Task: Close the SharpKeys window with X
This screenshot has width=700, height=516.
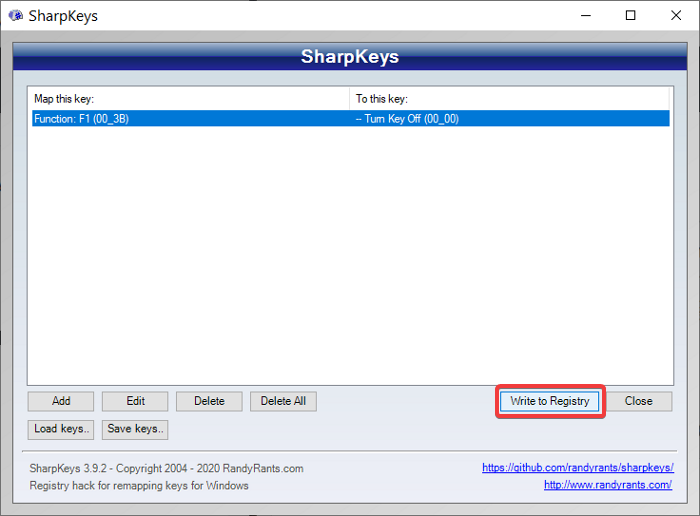Action: click(x=676, y=16)
